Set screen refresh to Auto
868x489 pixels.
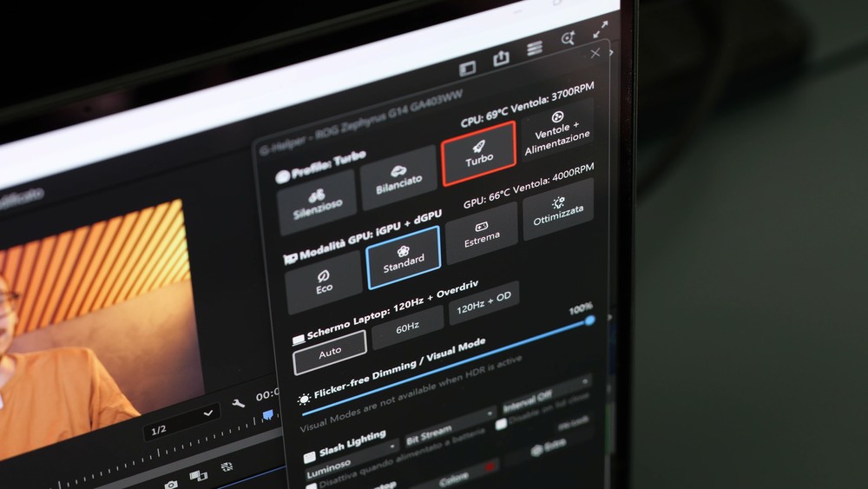tap(330, 352)
